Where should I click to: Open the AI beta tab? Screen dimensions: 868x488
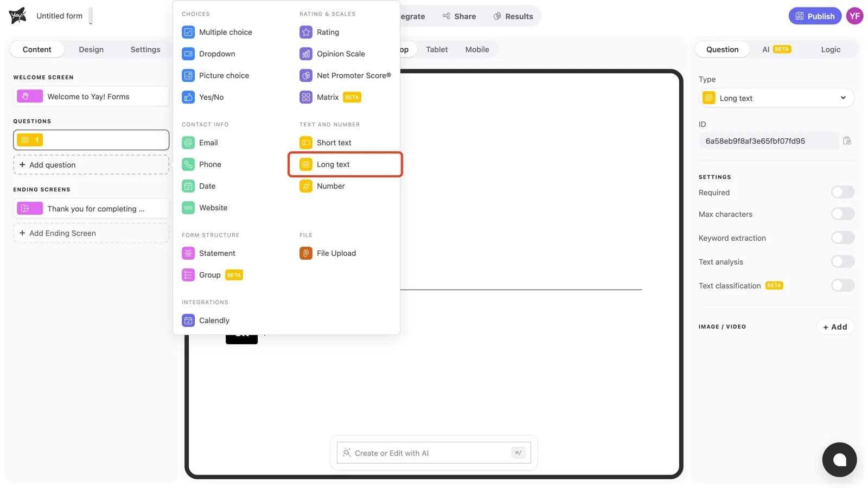[776, 49]
